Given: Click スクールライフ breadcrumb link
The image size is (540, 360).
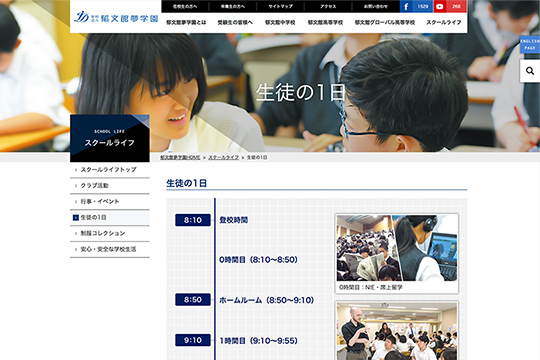Looking at the screenshot, I should point(224,157).
